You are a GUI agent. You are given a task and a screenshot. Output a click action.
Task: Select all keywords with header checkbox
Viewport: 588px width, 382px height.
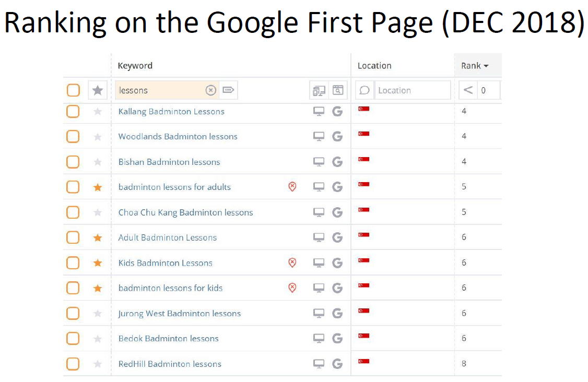[73, 90]
